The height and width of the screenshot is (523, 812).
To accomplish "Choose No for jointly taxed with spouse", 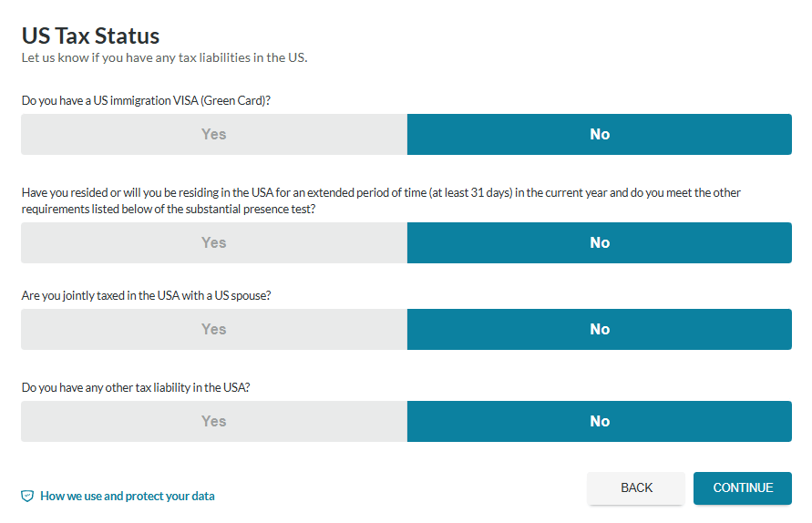I will [x=599, y=329].
